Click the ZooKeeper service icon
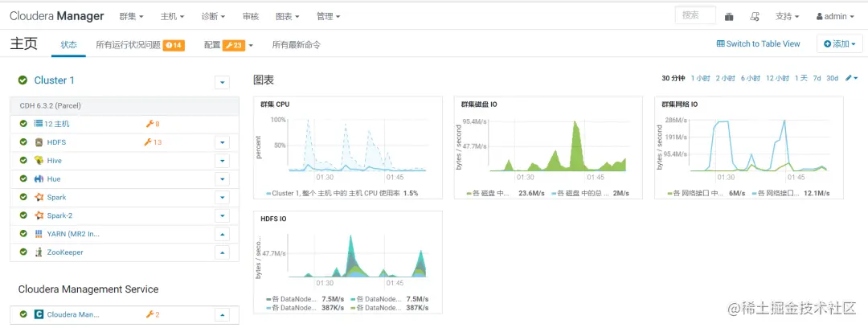The image size is (868, 328). point(39,252)
